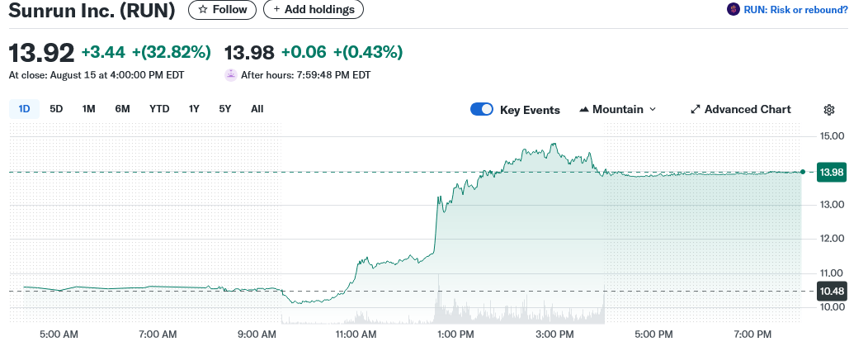Click the 11:00 AM axis label

click(354, 335)
